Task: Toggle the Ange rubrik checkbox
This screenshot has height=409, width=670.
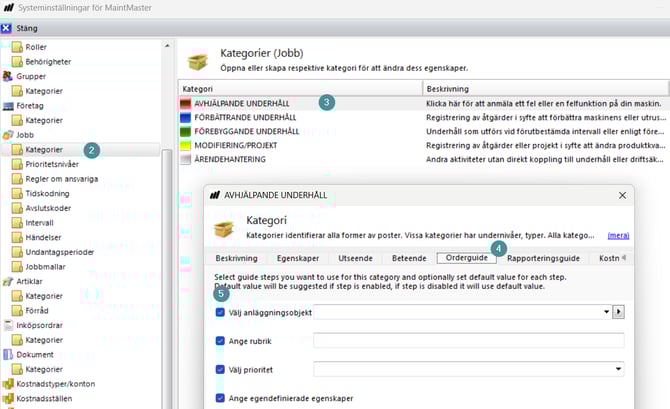Action: click(x=220, y=341)
